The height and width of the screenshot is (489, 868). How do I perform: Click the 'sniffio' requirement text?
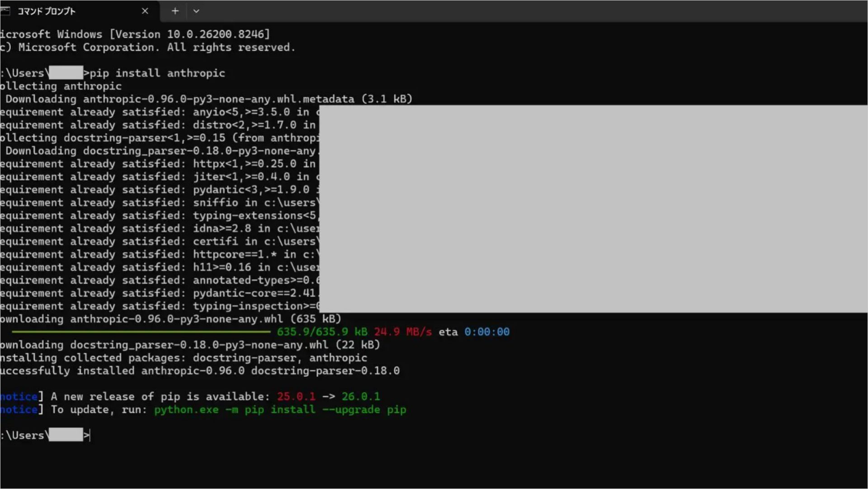point(215,203)
